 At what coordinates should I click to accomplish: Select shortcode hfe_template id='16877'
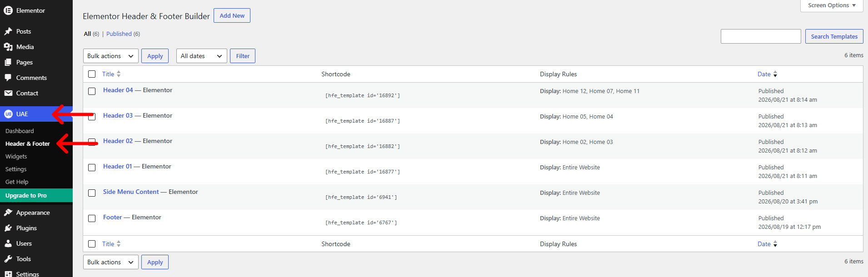pos(363,172)
